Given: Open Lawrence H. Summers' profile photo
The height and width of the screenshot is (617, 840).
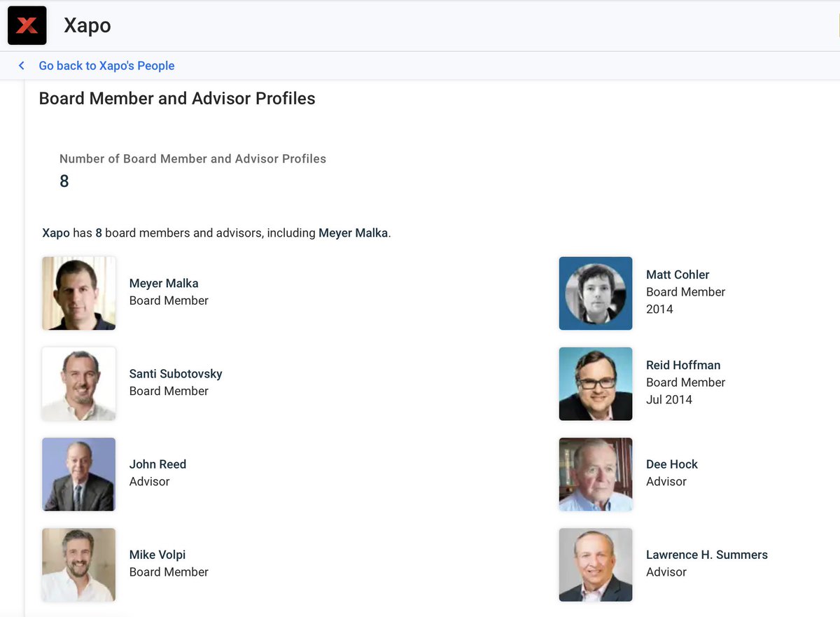Looking at the screenshot, I should click(596, 564).
